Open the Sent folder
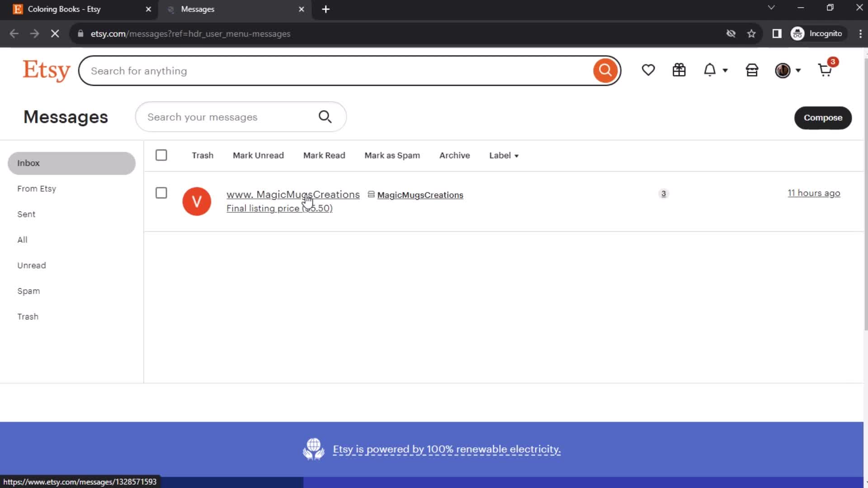 coord(26,214)
